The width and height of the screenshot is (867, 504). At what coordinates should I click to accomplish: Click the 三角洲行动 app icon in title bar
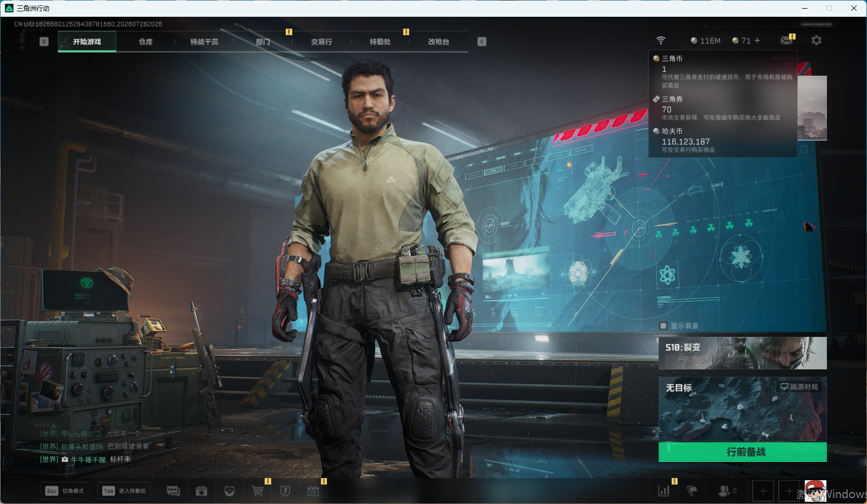click(9, 8)
